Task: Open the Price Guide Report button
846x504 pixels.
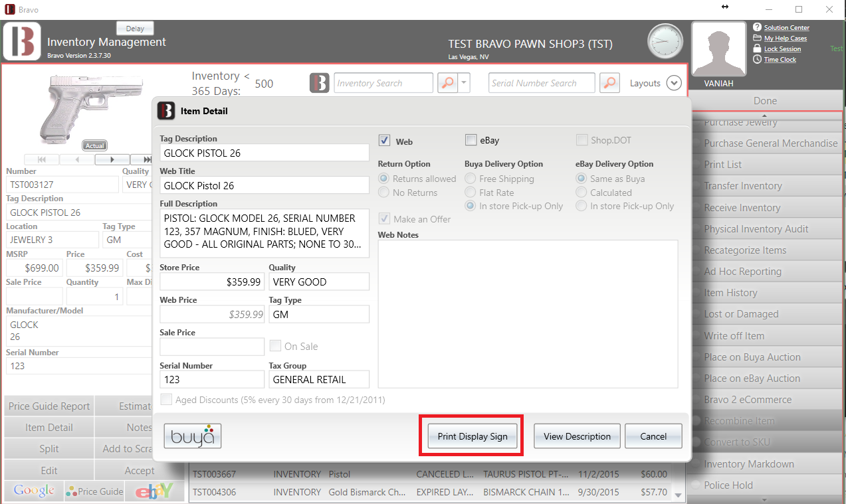Action: coord(49,406)
